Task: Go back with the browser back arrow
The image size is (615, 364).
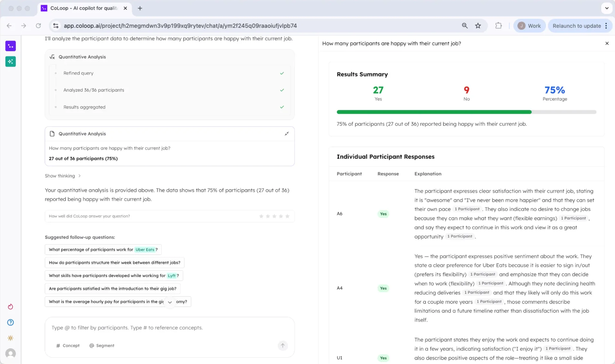Action: pyautogui.click(x=9, y=26)
